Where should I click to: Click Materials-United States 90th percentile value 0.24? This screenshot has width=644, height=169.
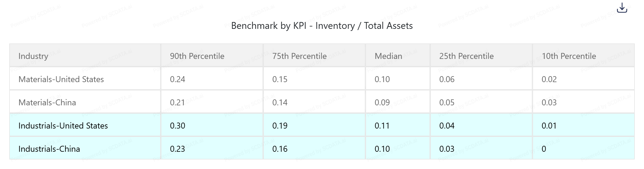pyautogui.click(x=178, y=79)
